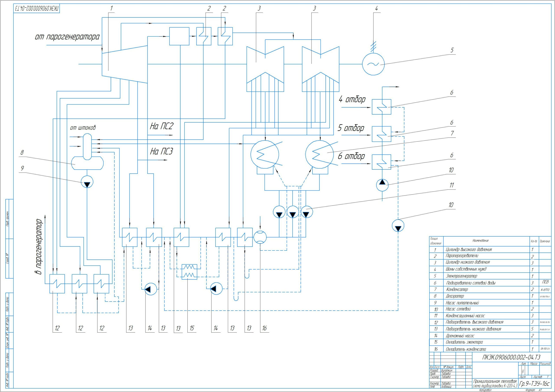This screenshot has width=555, height=392.
Task: Select the first superheater box after separator
Action: 204,36
